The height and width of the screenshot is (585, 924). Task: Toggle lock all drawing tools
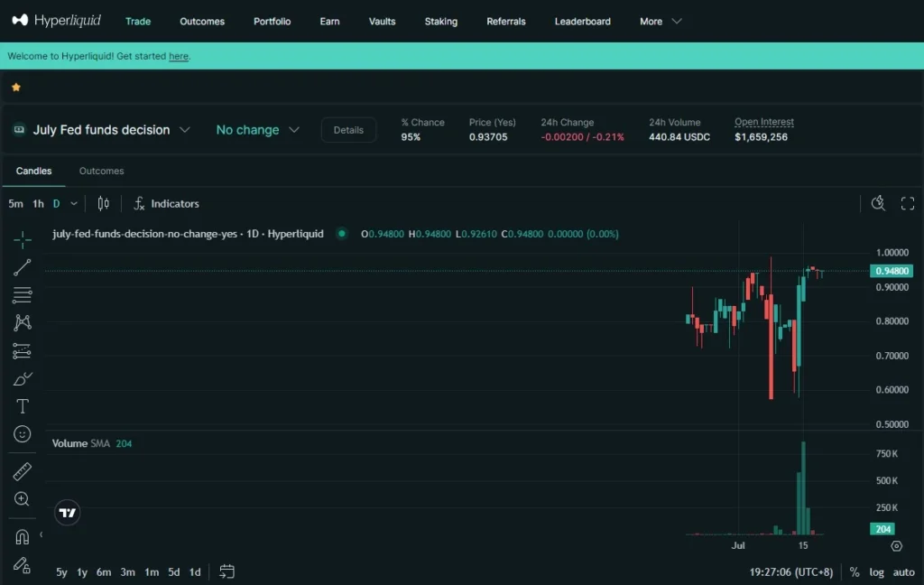click(x=23, y=565)
